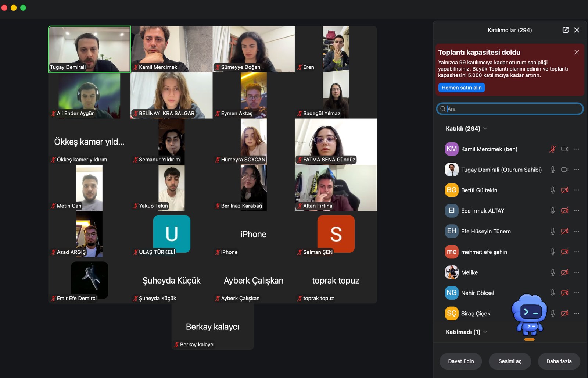Click Betül Gültekin's microphone icon
The image size is (588, 378).
(x=552, y=190)
